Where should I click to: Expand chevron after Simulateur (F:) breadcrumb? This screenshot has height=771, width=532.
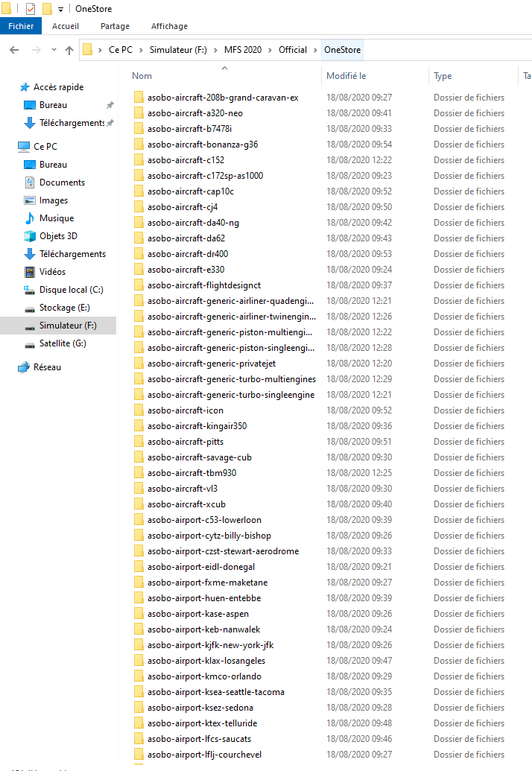click(215, 50)
